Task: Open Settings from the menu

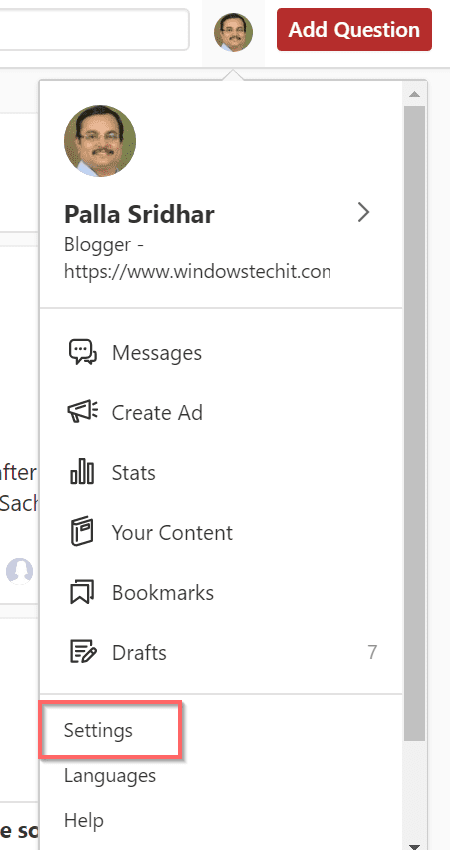Action: (x=98, y=730)
